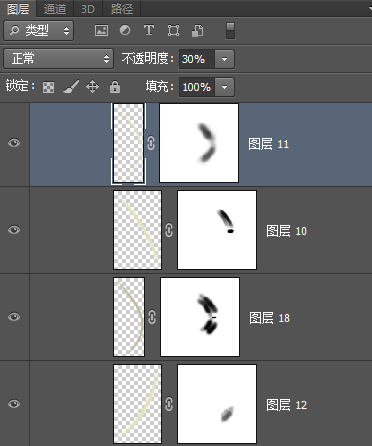372x446 pixels.
Task: Click the 30% opacity input field
Action: pos(197,59)
